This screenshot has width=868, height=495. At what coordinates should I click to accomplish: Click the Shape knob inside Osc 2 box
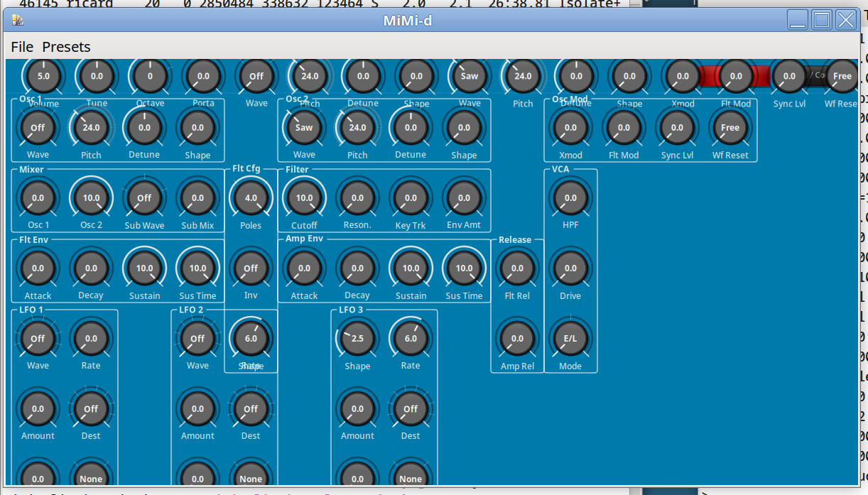(464, 128)
